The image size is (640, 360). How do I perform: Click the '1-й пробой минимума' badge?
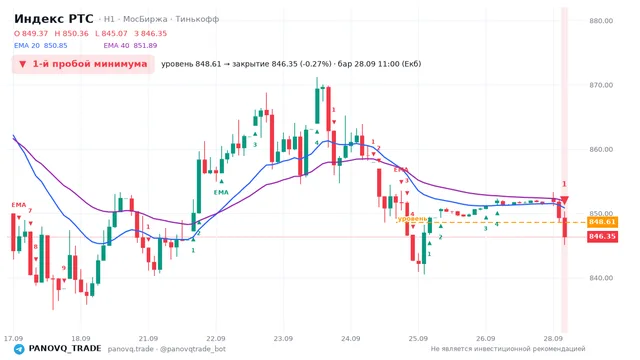coord(83,64)
